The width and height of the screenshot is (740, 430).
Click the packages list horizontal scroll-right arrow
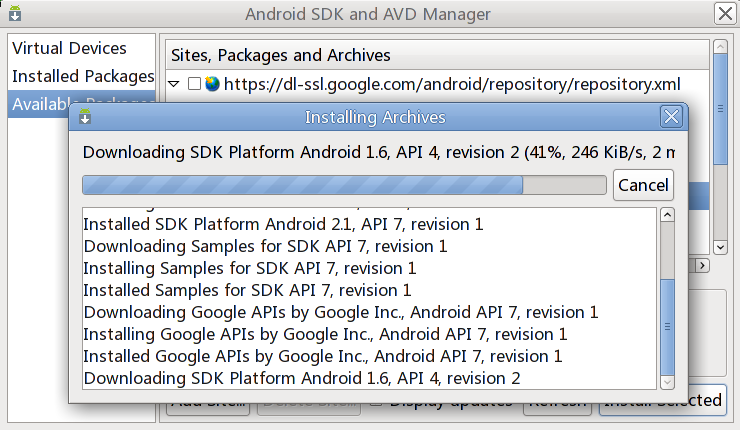click(x=702, y=266)
